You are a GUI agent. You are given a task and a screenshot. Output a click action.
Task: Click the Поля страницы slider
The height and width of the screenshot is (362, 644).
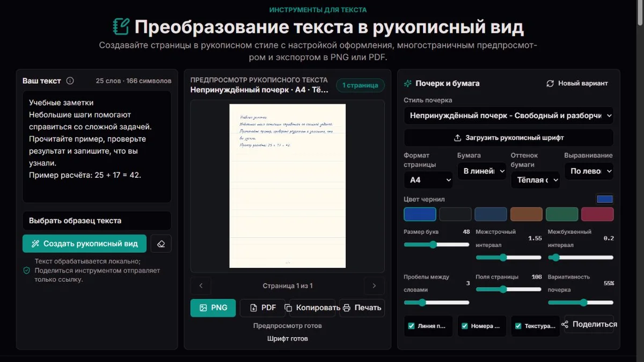click(508, 289)
